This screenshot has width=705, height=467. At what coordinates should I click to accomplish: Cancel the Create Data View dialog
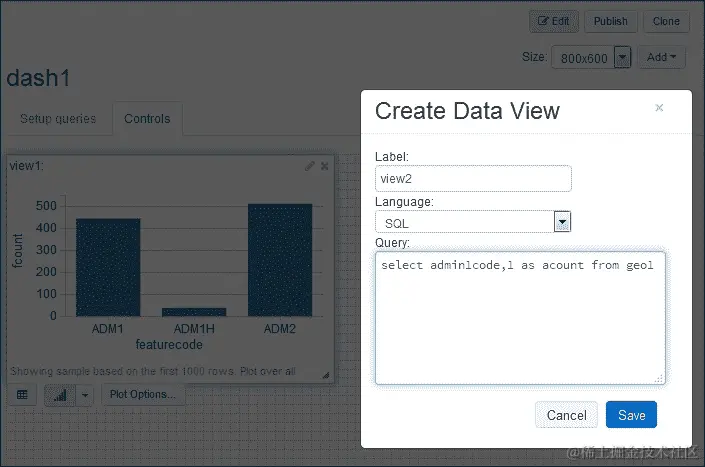[567, 415]
